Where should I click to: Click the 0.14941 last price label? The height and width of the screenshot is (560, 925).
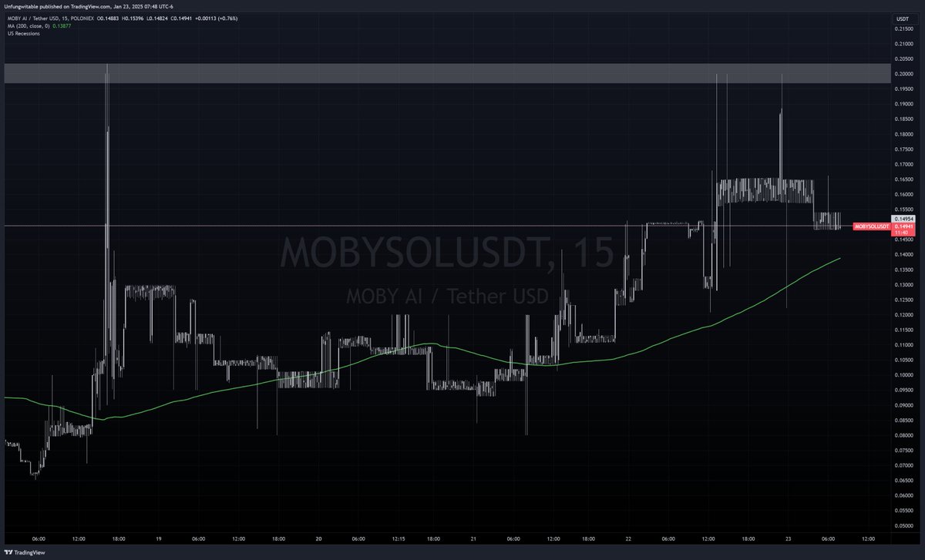903,226
